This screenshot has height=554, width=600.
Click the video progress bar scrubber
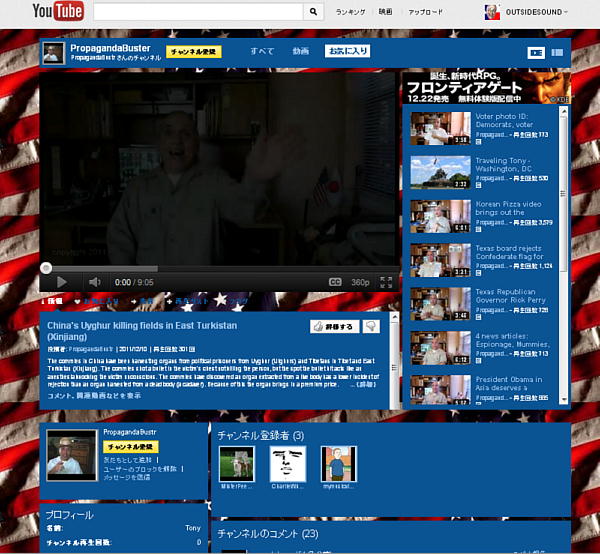coord(46,268)
